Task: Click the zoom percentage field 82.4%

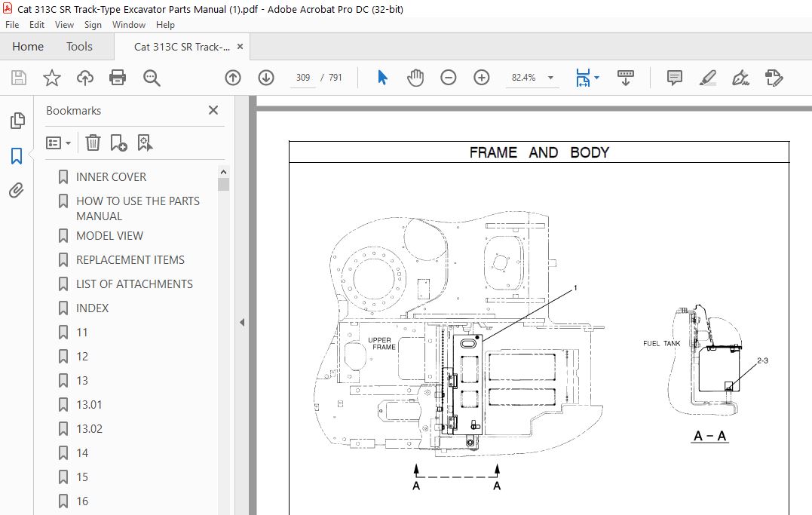Action: 523,78
